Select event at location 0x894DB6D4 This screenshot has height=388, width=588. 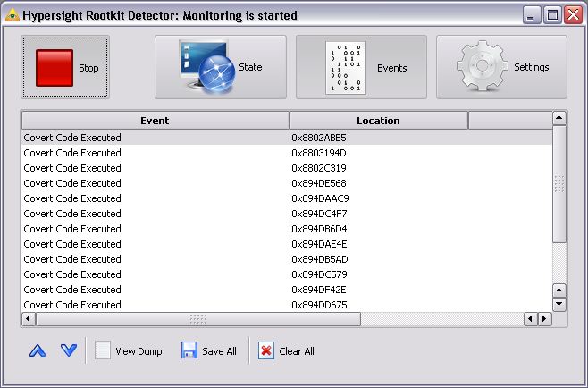point(287,229)
